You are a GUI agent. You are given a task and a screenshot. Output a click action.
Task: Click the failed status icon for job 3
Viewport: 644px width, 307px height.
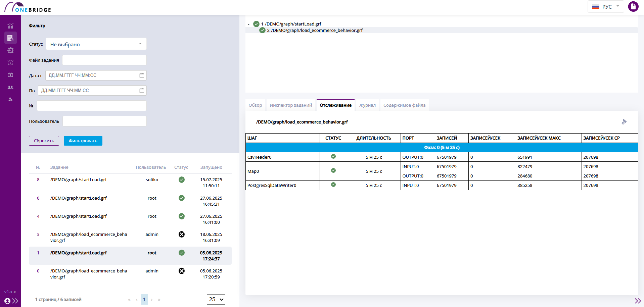coord(182,234)
